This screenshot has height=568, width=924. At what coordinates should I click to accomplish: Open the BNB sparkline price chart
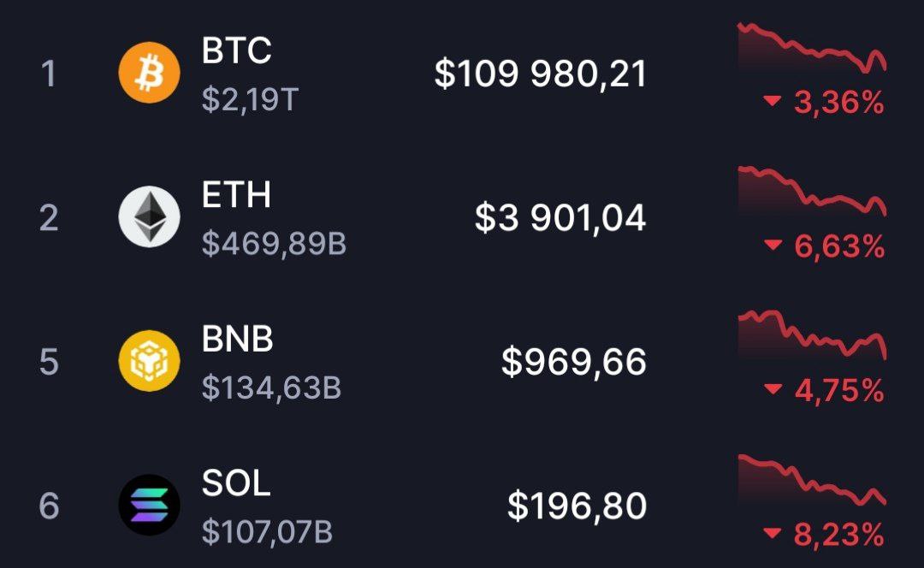click(x=811, y=335)
